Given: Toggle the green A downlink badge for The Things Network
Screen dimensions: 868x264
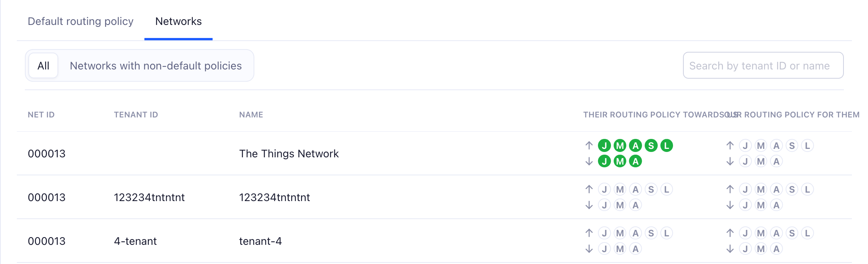Looking at the screenshot, I should click(x=635, y=161).
